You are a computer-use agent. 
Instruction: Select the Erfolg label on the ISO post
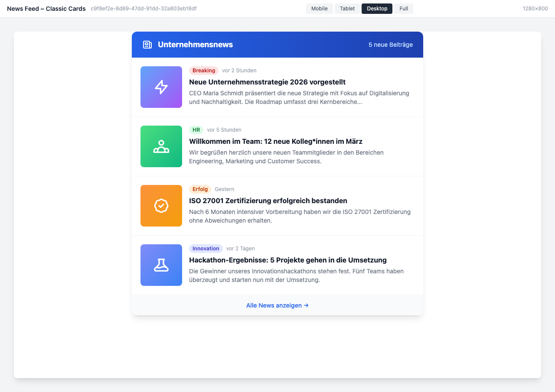[x=200, y=189]
